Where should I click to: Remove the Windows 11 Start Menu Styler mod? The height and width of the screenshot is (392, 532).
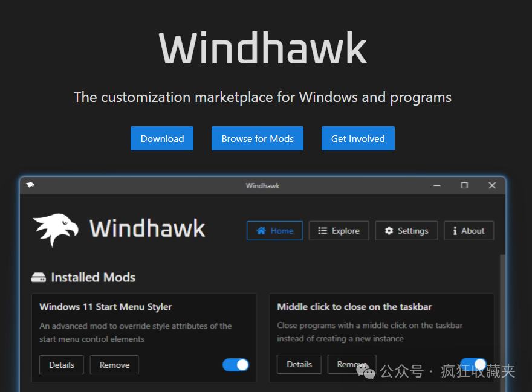click(x=114, y=365)
